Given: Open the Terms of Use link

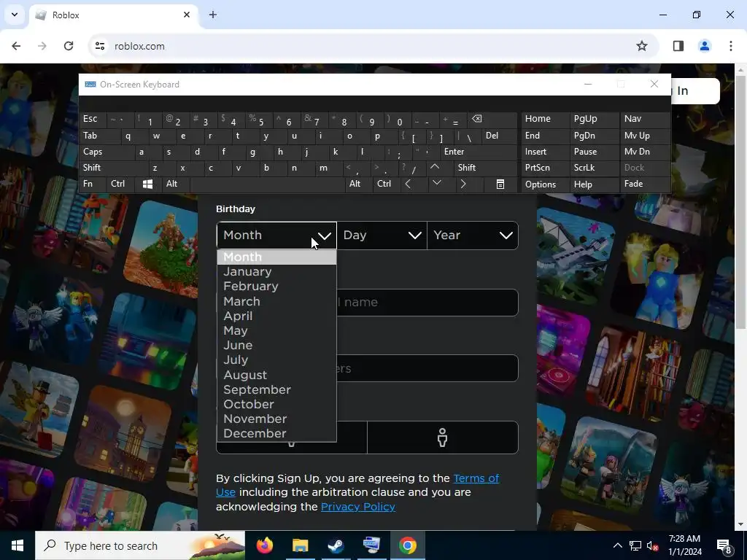Looking at the screenshot, I should pos(476,478).
